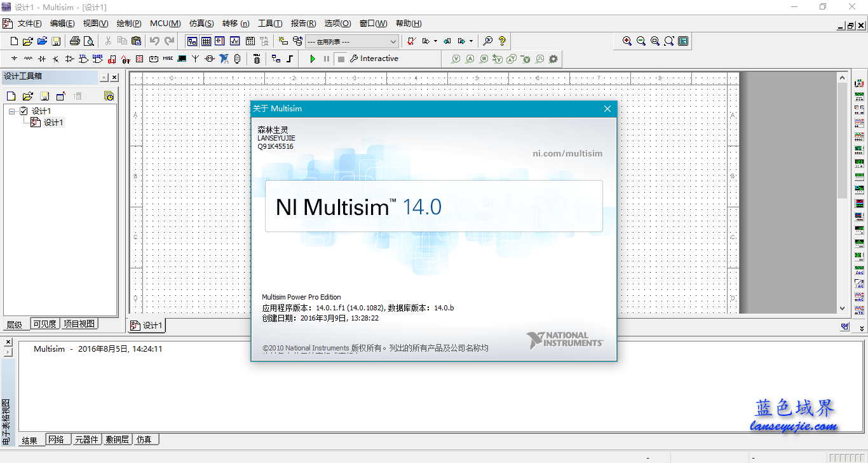Open the MISC component group
The width and height of the screenshot is (868, 463).
[168, 59]
